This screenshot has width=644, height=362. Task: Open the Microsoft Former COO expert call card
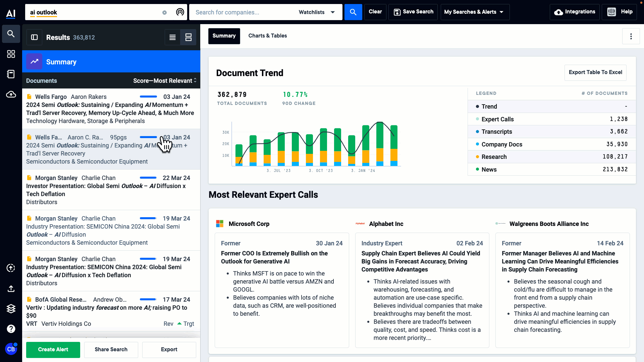pos(282,290)
